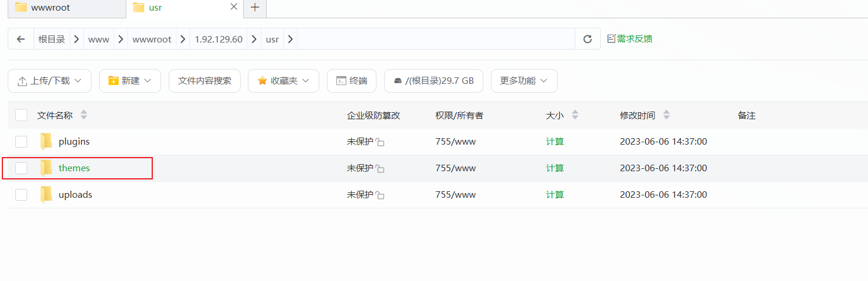Expand the 上传/下载 dropdown
This screenshot has height=281, width=868.
[50, 81]
